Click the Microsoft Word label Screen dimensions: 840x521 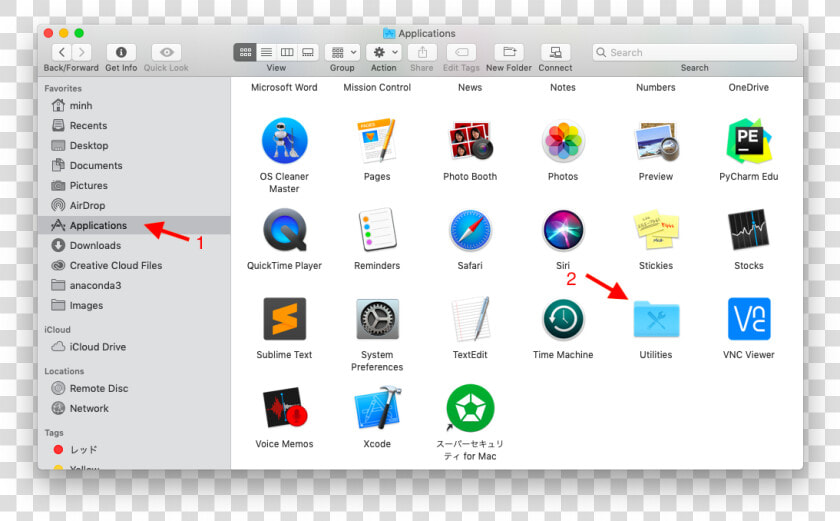(284, 87)
